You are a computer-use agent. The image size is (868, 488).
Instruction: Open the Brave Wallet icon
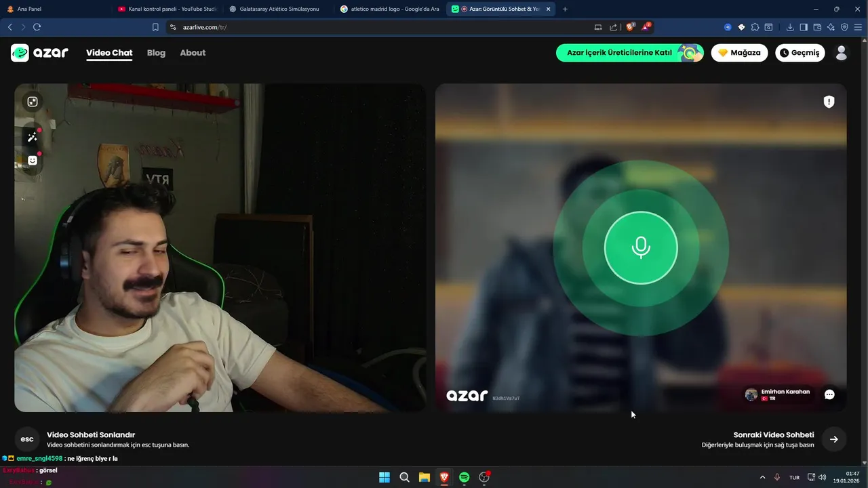[817, 27]
